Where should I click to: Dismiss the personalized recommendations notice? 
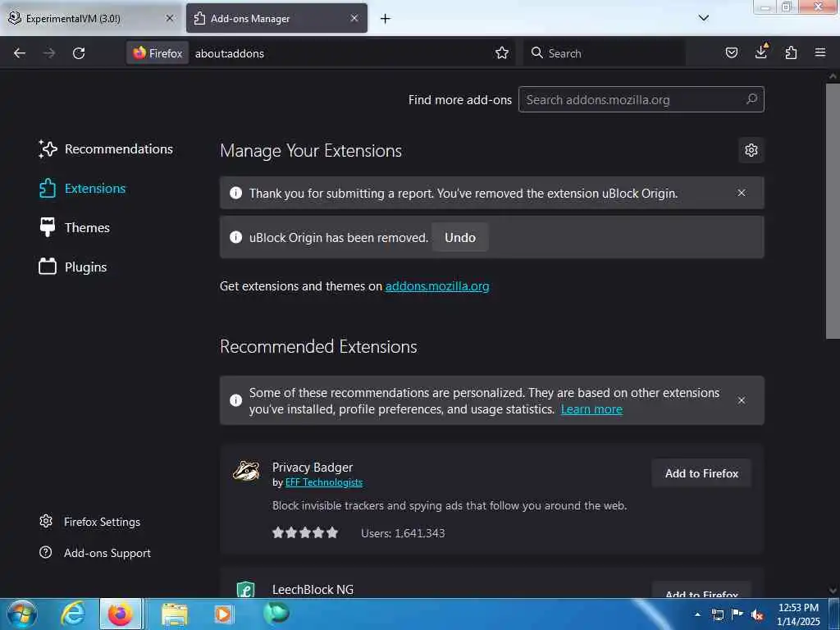click(742, 400)
